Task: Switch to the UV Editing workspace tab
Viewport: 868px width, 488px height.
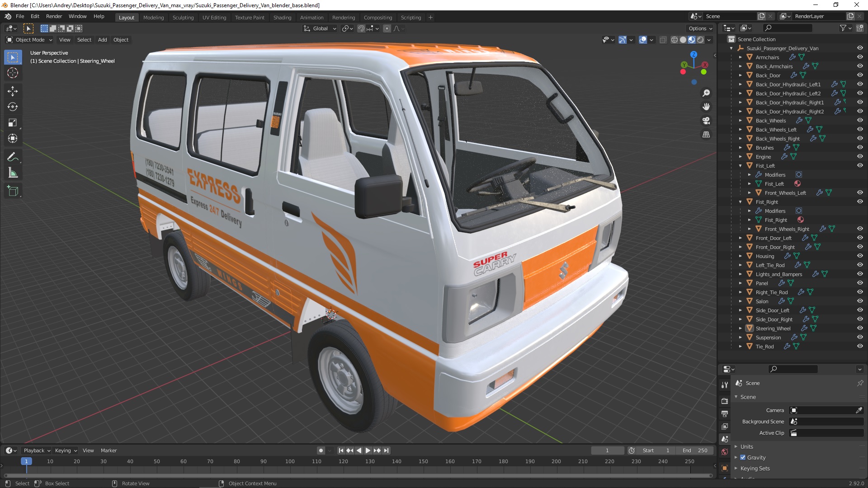Action: [x=214, y=18]
